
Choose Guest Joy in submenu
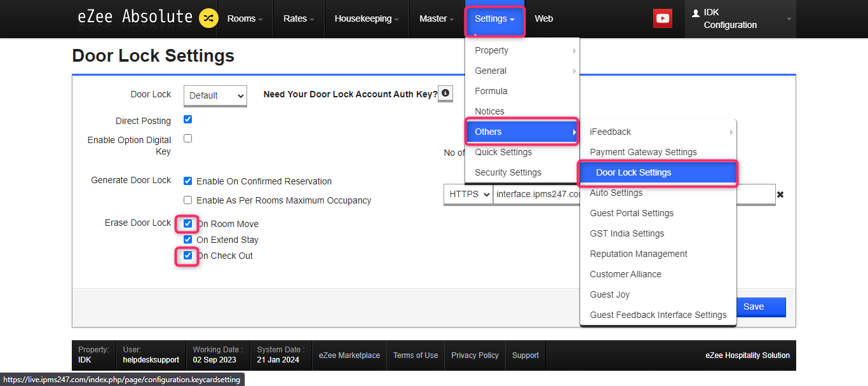tap(658, 294)
